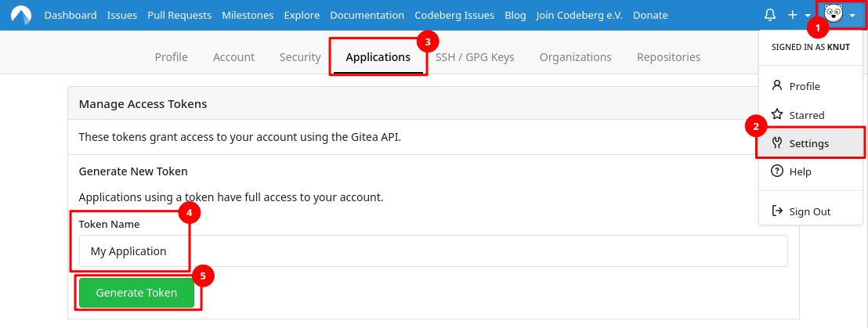Open the notifications bell
This screenshot has height=328, width=868.
point(770,15)
